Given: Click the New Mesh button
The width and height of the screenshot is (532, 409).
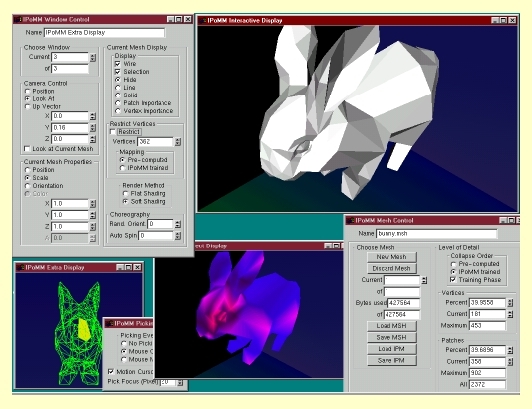Looking at the screenshot, I should [392, 257].
